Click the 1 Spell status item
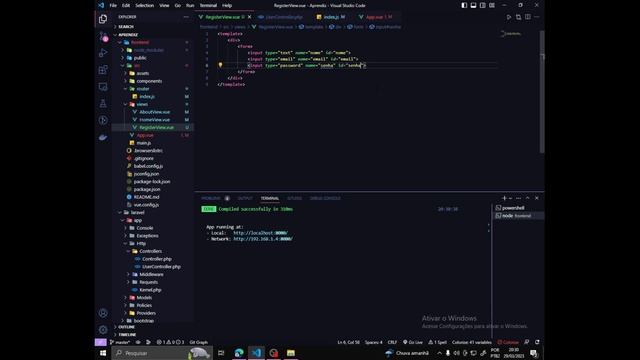 pyautogui.click(x=437, y=342)
